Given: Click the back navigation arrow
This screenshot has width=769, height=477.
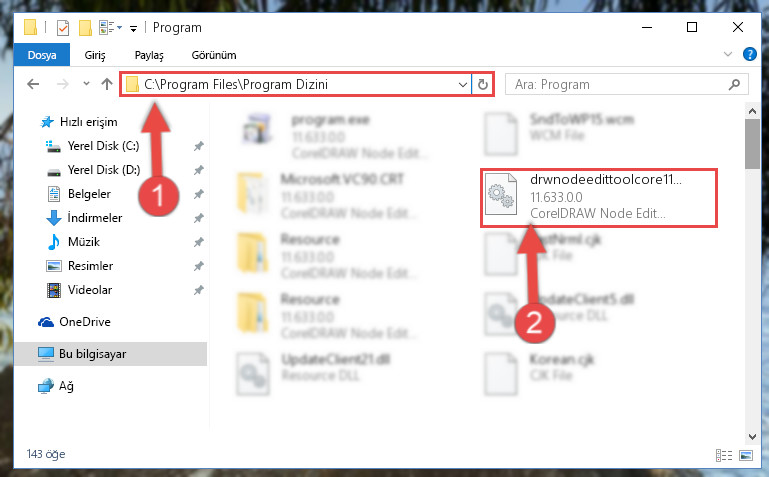Looking at the screenshot, I should tap(33, 84).
